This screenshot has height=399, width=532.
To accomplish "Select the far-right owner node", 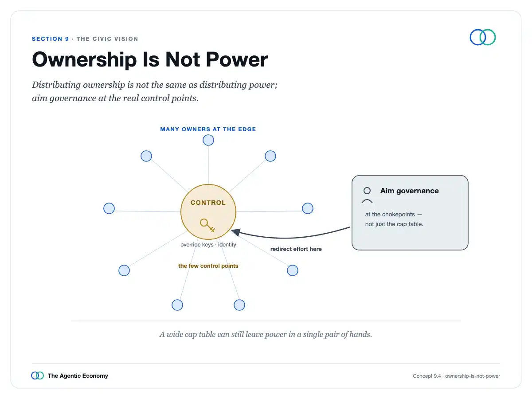I will click(x=308, y=208).
